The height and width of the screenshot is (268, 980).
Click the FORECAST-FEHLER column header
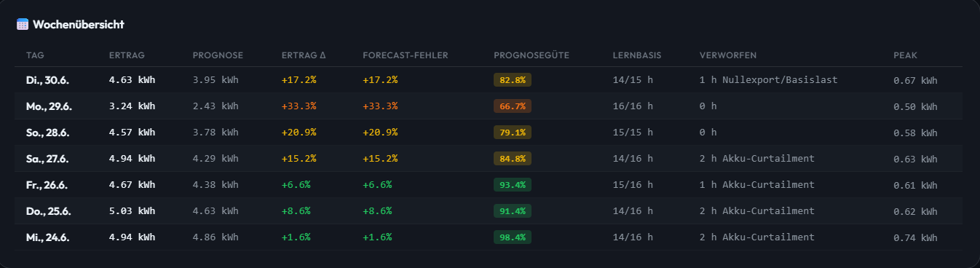pyautogui.click(x=406, y=55)
